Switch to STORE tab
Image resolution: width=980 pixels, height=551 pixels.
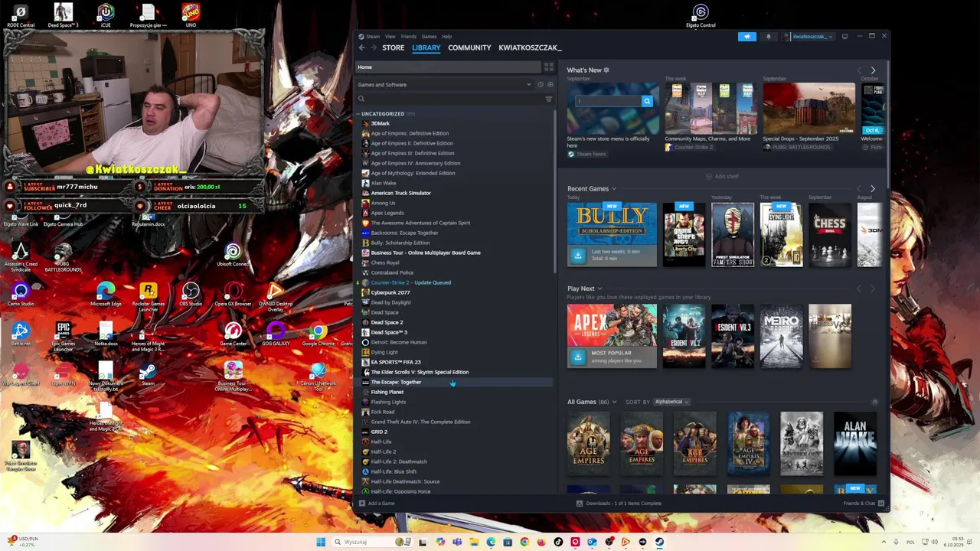click(x=394, y=47)
